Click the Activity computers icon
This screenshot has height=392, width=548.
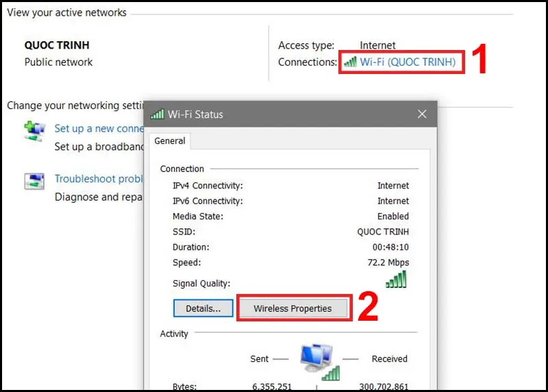click(x=318, y=360)
